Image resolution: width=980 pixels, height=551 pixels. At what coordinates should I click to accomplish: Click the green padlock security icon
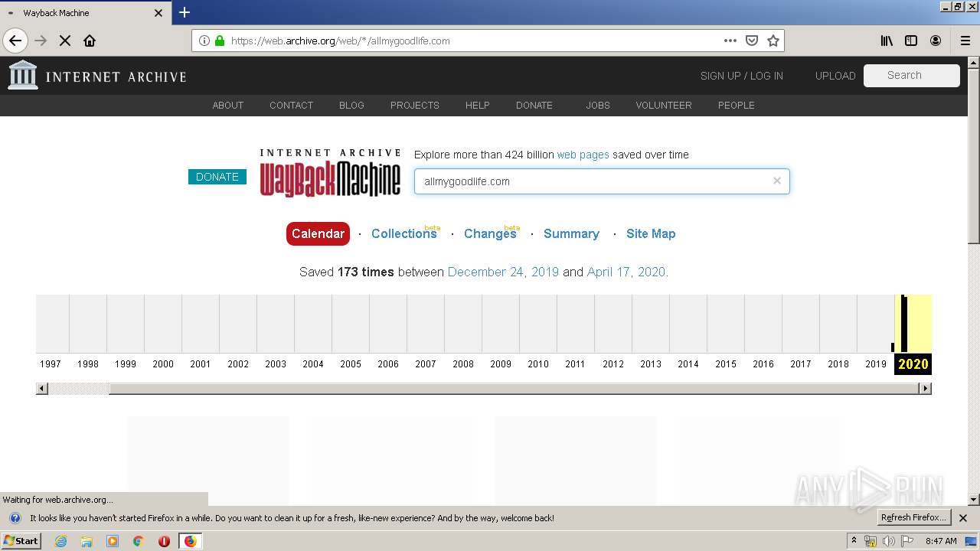[x=220, y=41]
